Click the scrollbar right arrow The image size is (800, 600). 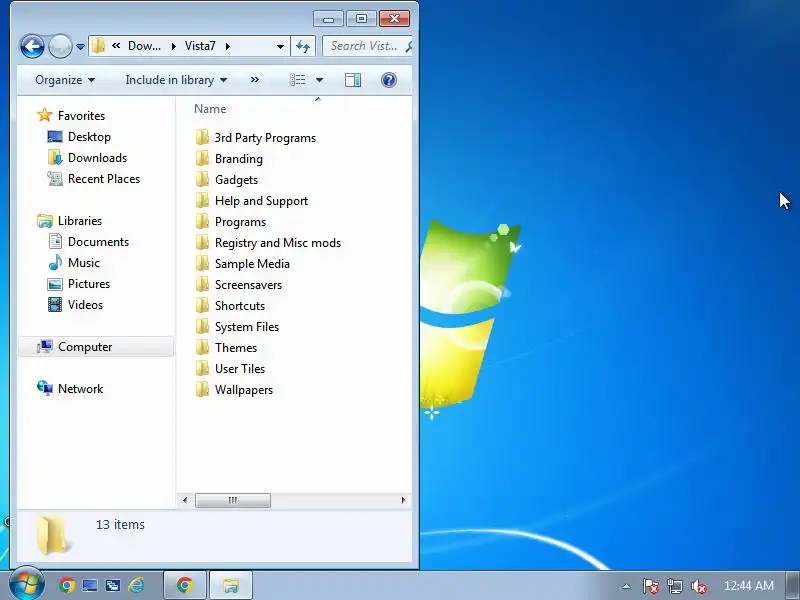403,500
